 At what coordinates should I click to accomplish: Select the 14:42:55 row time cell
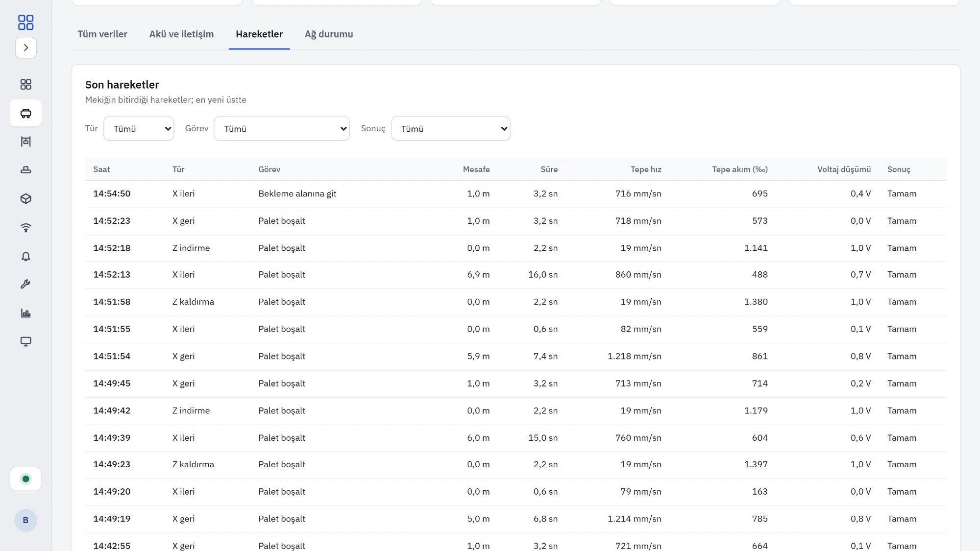tap(112, 546)
